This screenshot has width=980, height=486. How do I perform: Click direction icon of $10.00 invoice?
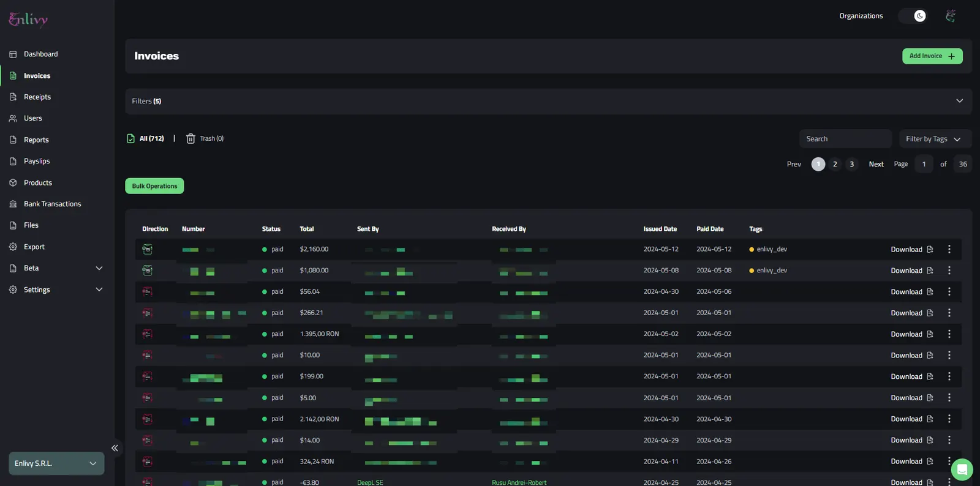[x=148, y=356]
